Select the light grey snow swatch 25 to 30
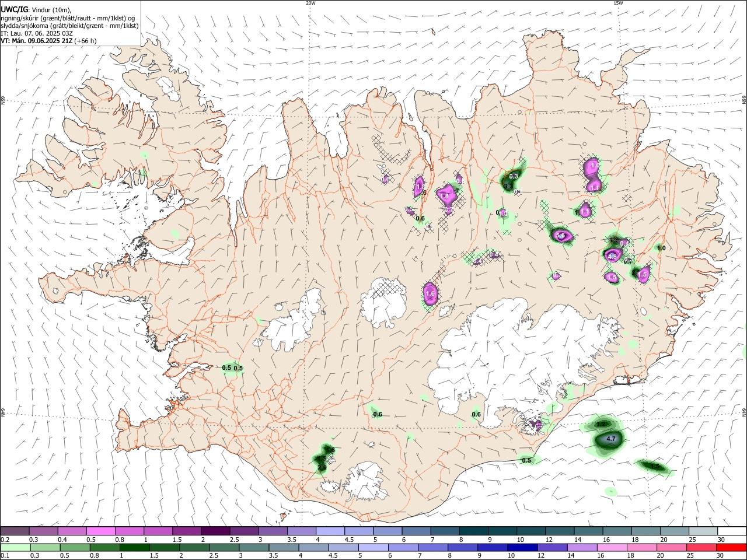 [x=702, y=531]
